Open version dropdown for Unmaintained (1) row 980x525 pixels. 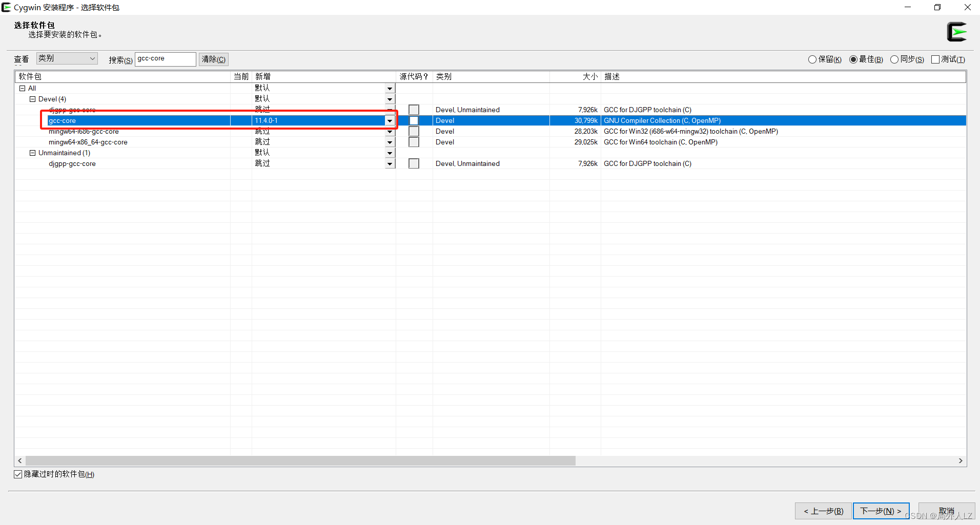click(x=390, y=153)
